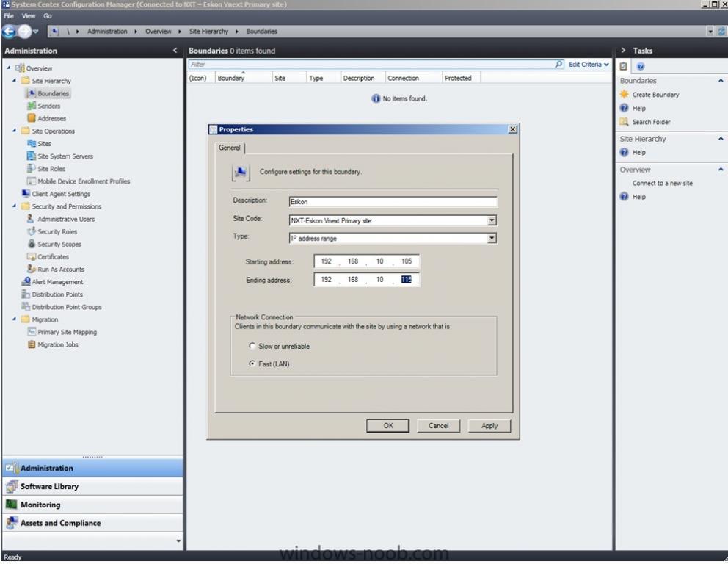
Task: Click the Migration Jobs icon
Action: 32,344
